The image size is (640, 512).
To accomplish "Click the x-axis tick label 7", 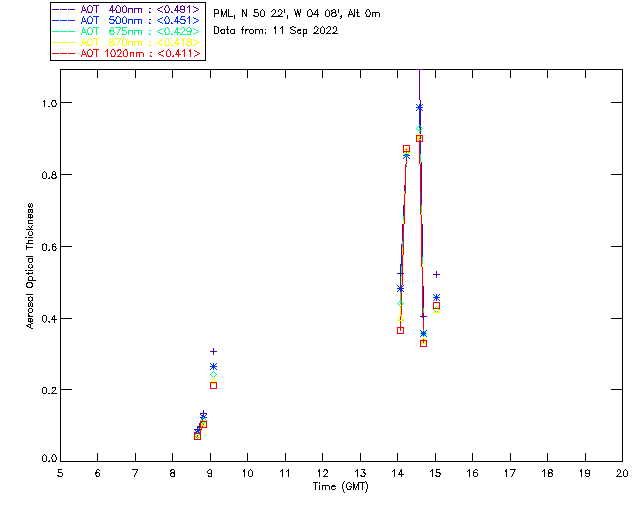I will 135,473.
